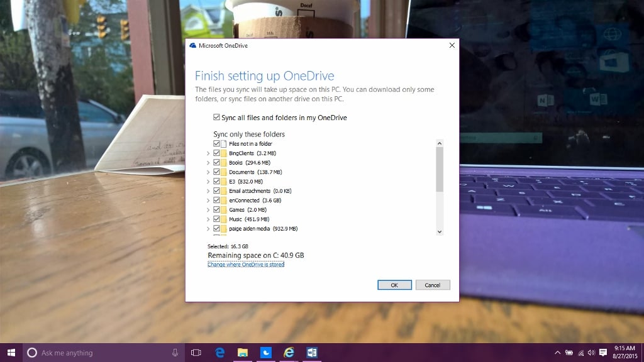This screenshot has width=644, height=362.
Task: Click Change where OneDrive is stored link
Action: pyautogui.click(x=246, y=265)
